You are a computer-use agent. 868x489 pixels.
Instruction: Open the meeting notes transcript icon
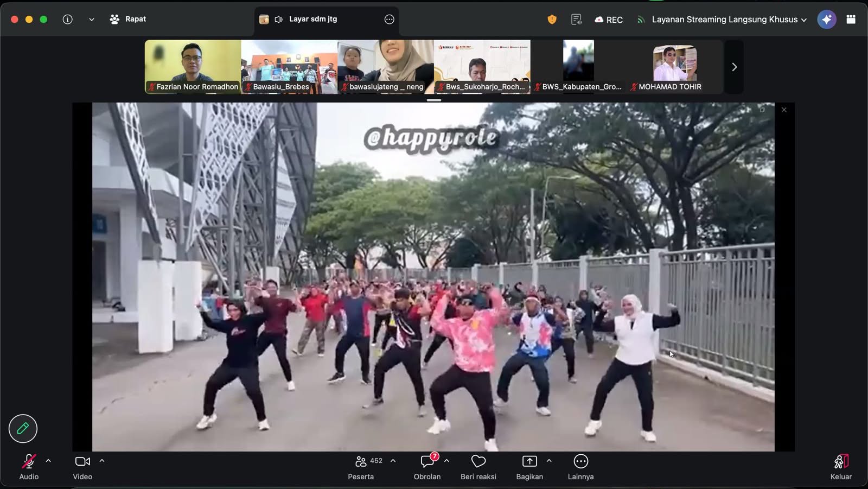(x=576, y=20)
